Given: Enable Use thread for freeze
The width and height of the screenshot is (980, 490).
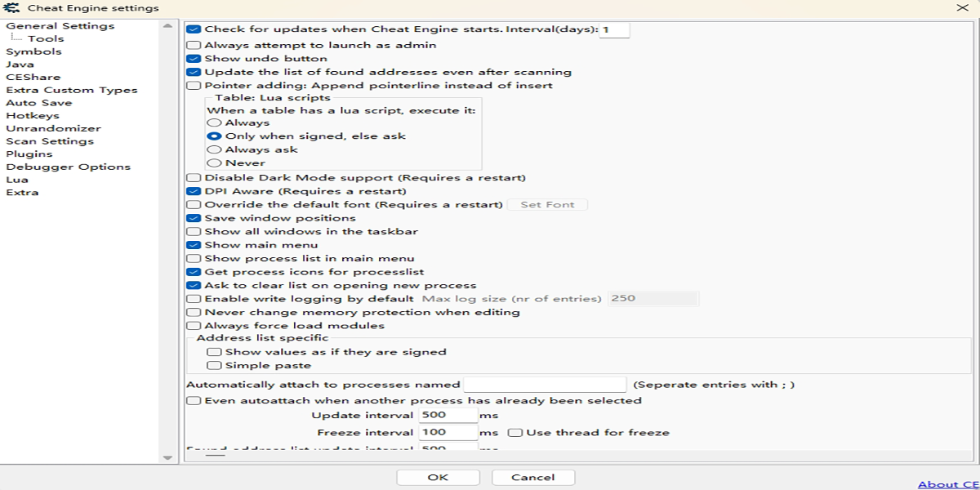Looking at the screenshot, I should click(515, 433).
